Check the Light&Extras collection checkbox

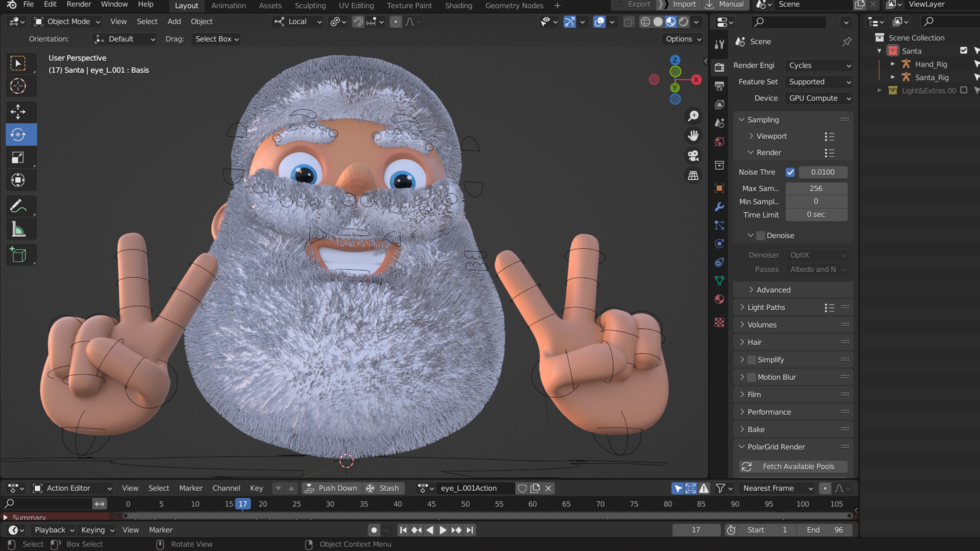coord(964,90)
